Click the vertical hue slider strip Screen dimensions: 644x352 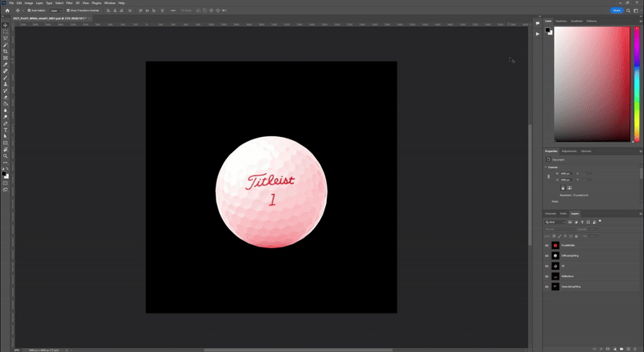[x=637, y=85]
